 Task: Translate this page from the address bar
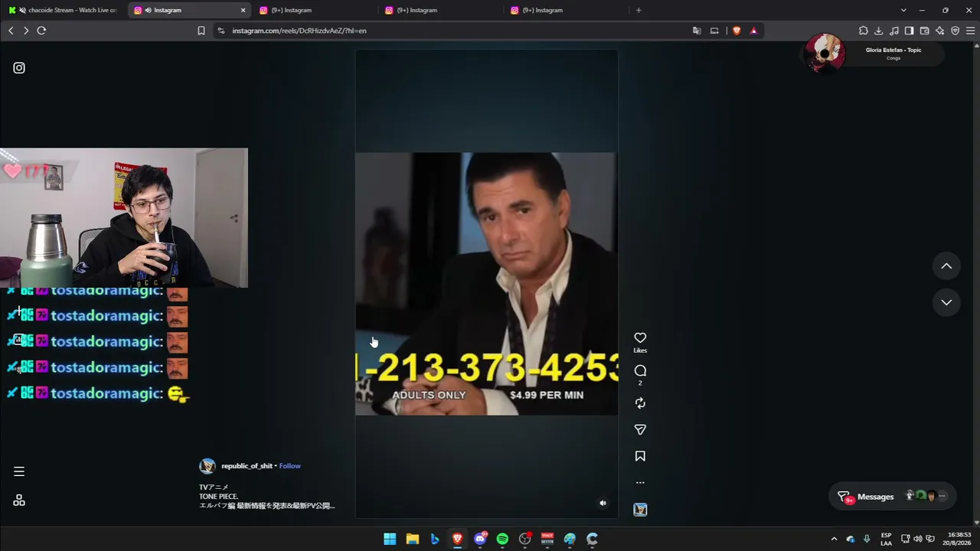697,31
